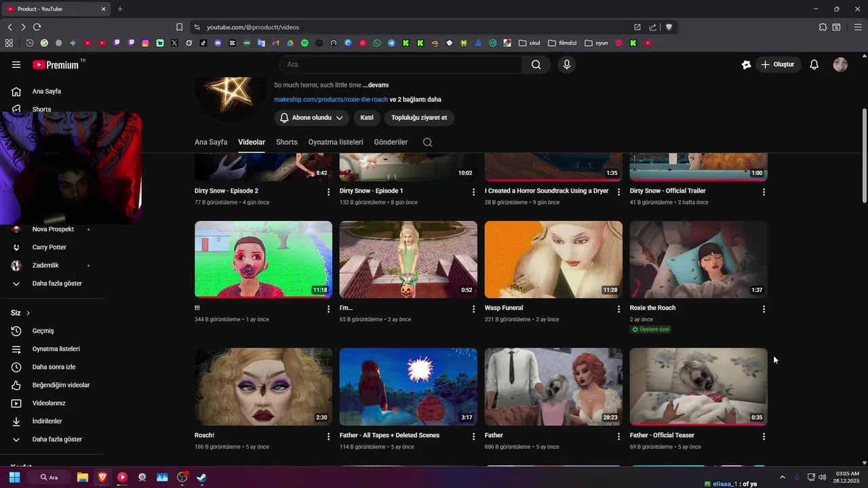Open the X (Twitter) bookmark
This screenshot has width=868, height=488.
tap(174, 43)
